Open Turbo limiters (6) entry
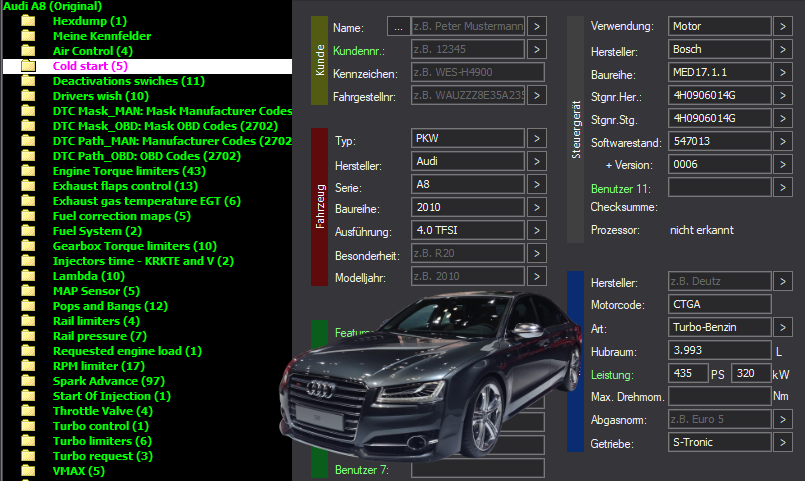 click(103, 441)
